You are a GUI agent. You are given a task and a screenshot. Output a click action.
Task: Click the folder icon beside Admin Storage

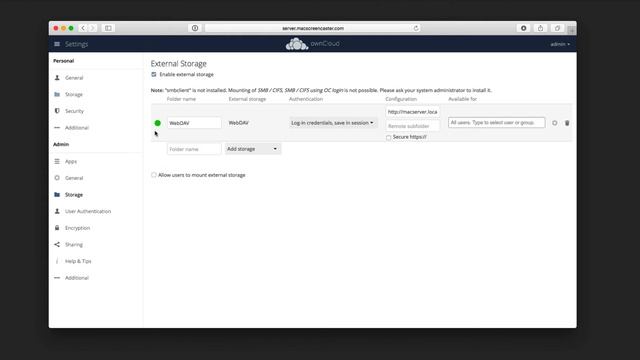click(57, 195)
